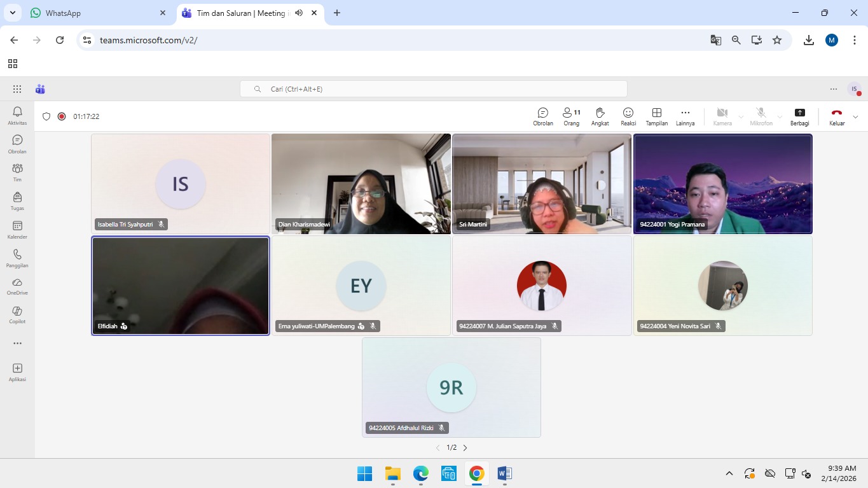The image size is (868, 488).
Task: Expand Mikrofon device options arrow
Action: tap(780, 116)
